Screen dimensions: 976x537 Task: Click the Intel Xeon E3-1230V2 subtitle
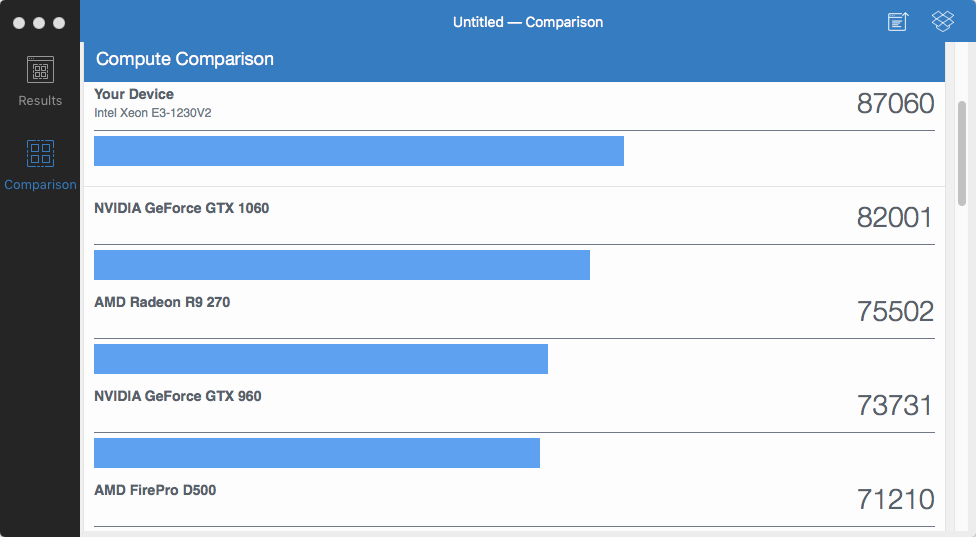(152, 113)
